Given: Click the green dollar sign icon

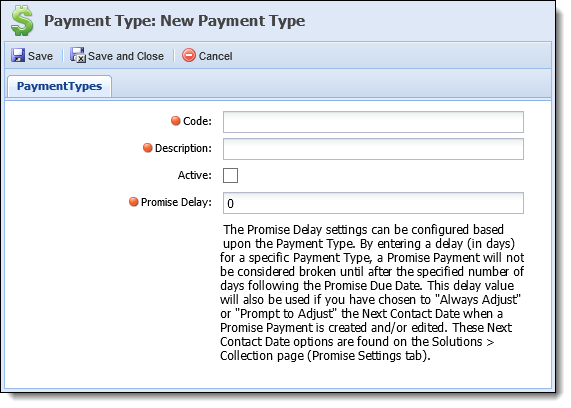Looking at the screenshot, I should 22,21.
